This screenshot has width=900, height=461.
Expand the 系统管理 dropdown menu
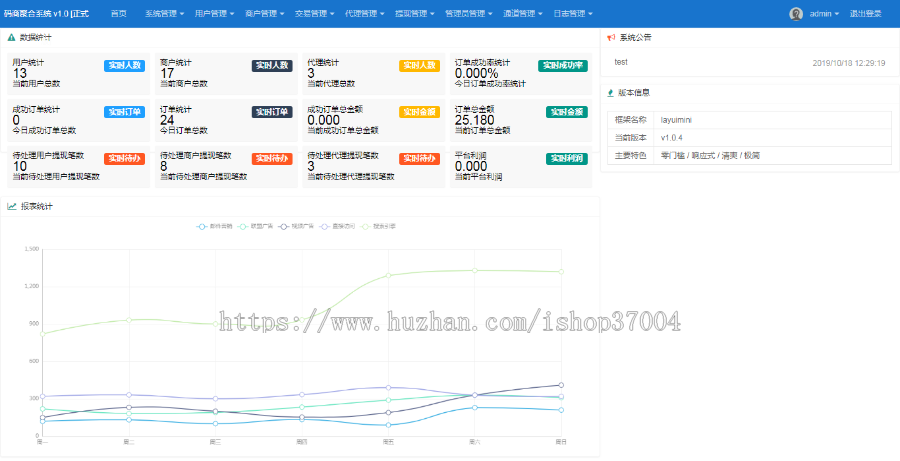[165, 14]
